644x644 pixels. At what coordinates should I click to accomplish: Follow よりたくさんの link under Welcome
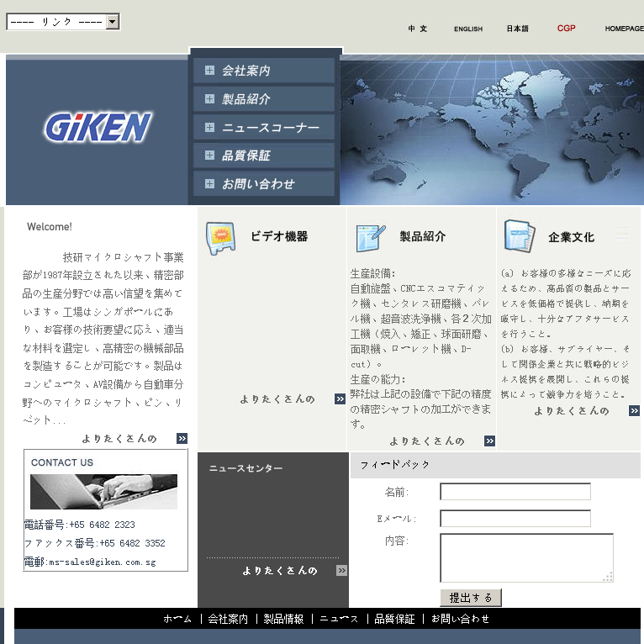(119, 439)
